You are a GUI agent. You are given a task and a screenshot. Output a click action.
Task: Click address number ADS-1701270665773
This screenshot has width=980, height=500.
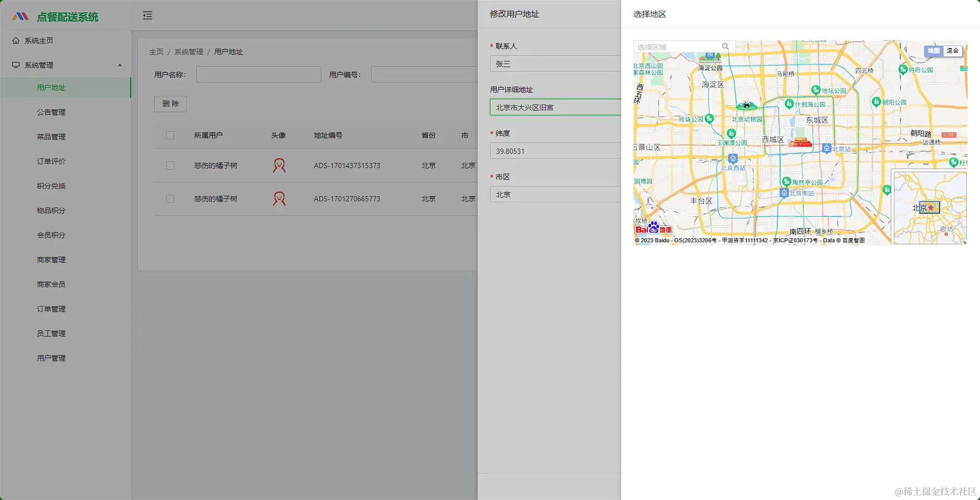click(347, 199)
